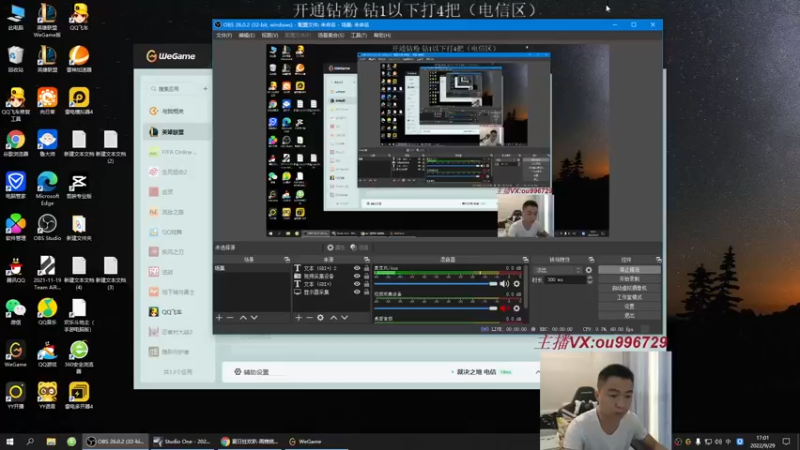Viewport: 800px width, 450px height.
Task: Mute the 麦克风/Aux speaker icon
Action: click(x=504, y=284)
